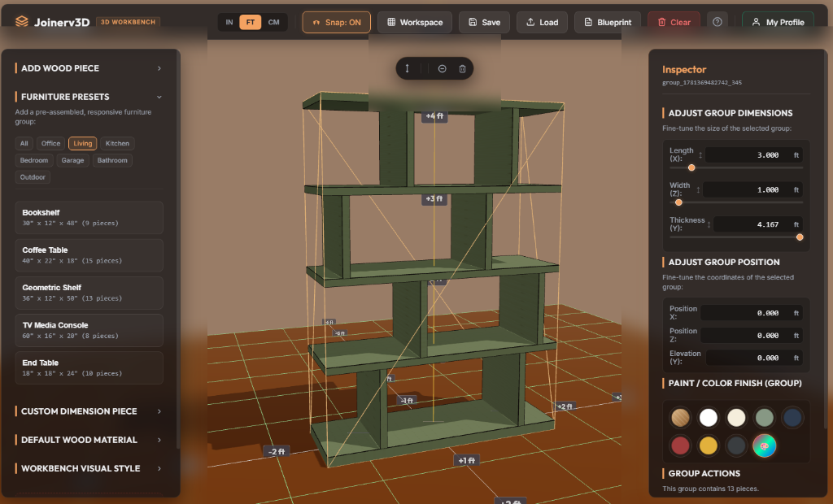833x504 pixels.
Task: Click the Thickness (Y) value field
Action: [x=757, y=224]
